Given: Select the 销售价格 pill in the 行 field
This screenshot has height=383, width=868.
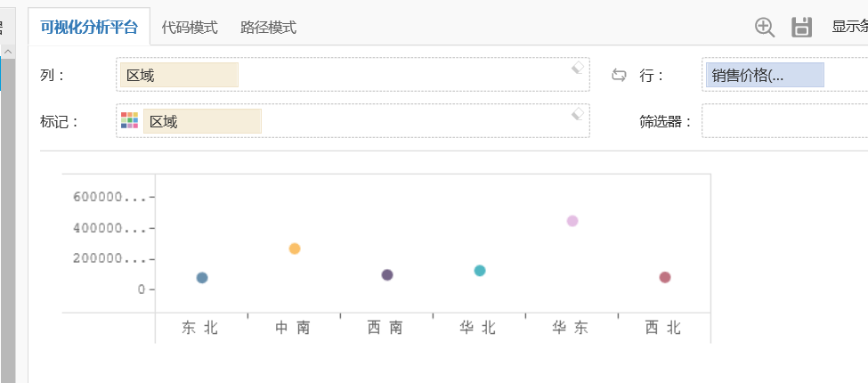Looking at the screenshot, I should [x=765, y=75].
